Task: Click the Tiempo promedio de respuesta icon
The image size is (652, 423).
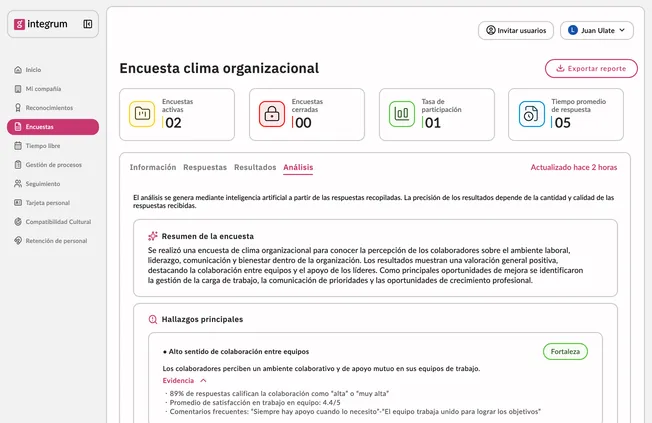Action: pos(531,114)
